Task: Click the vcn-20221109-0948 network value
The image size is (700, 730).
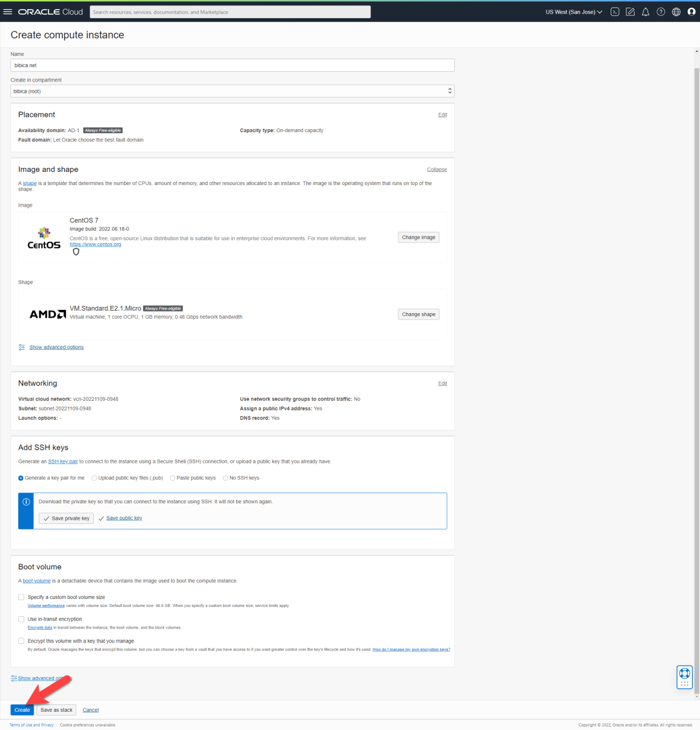Action: [96, 399]
